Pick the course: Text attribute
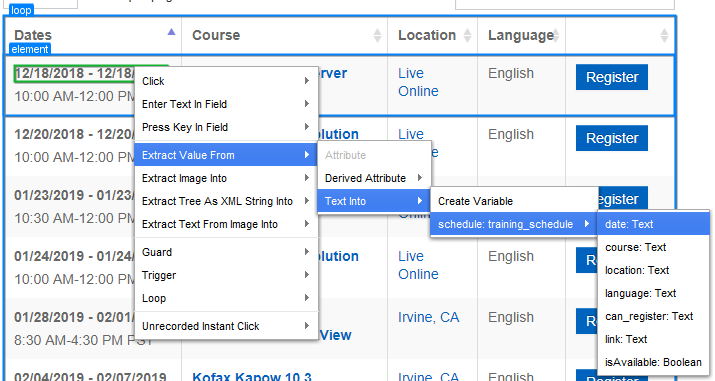This screenshot has width=715, height=381. point(653,247)
